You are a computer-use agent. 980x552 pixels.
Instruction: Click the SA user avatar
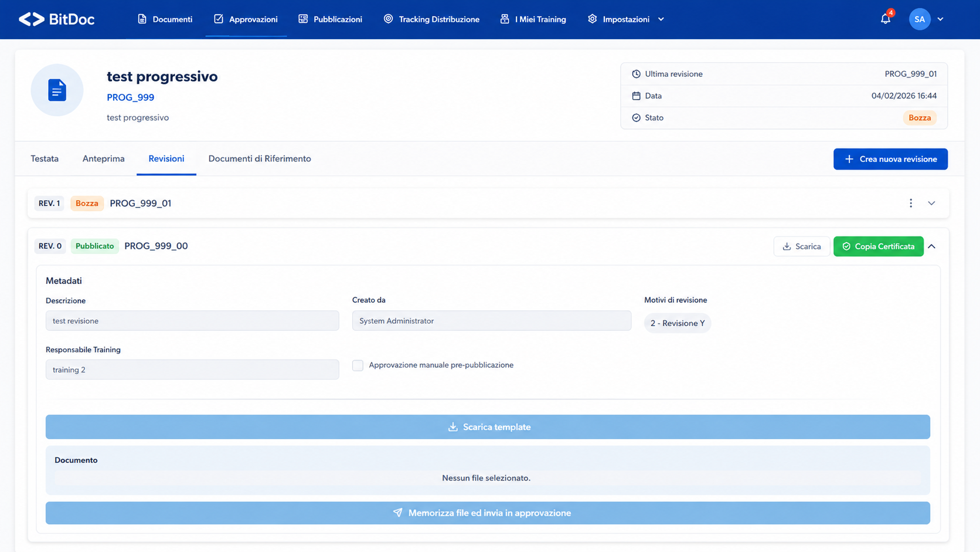(x=920, y=19)
